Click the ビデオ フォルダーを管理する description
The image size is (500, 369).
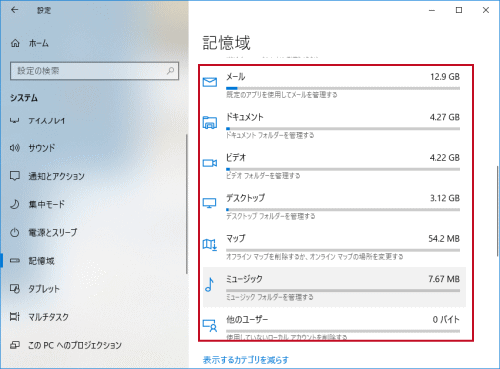click(263, 176)
